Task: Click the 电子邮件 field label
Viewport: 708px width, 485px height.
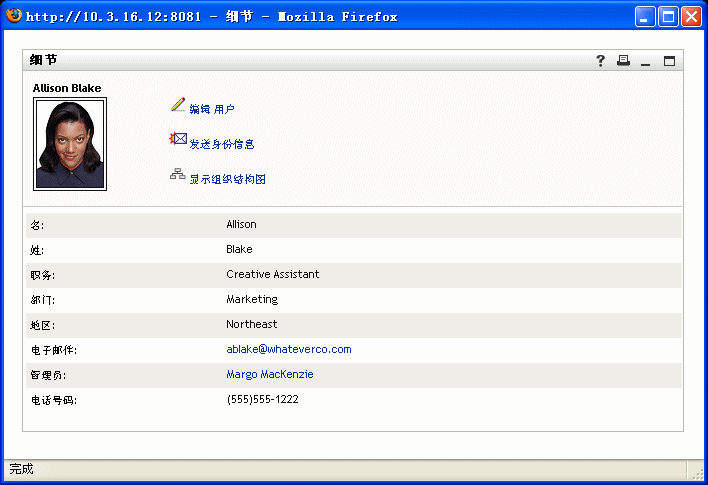Action: pos(54,350)
